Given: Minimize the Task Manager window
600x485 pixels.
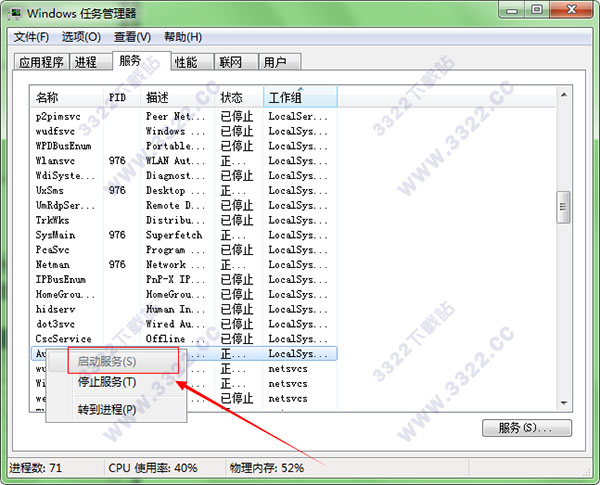Looking at the screenshot, I should (x=512, y=10).
